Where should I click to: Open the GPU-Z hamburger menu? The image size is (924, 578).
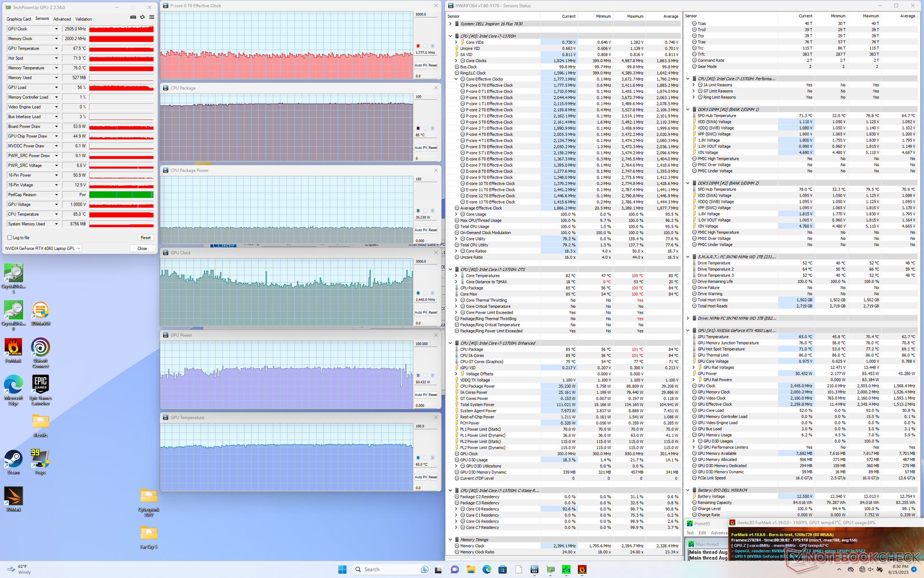[152, 17]
